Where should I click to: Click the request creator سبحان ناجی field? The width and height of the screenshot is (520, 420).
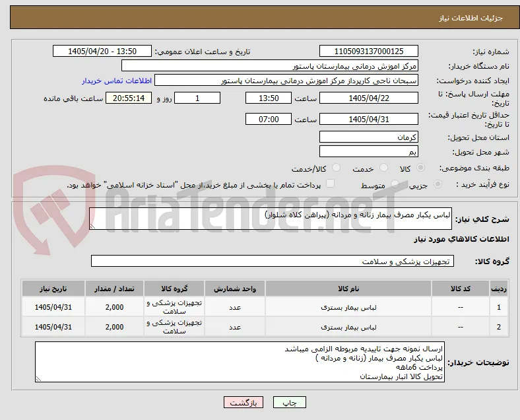coord(286,81)
